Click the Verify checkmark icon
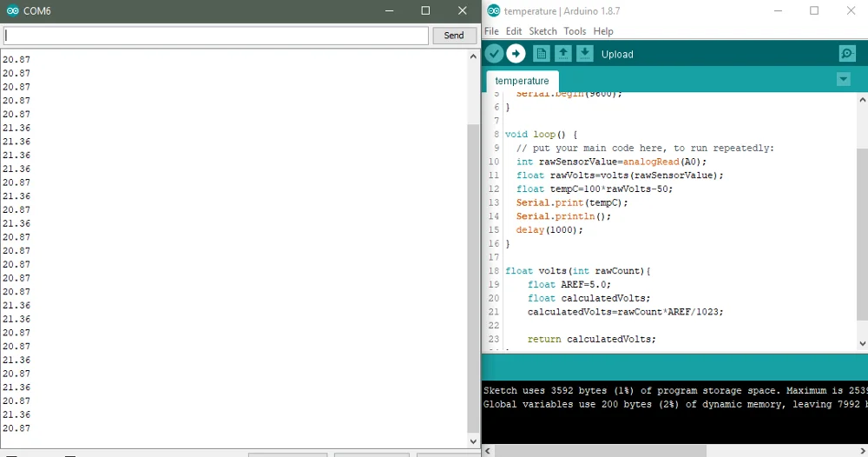The width and height of the screenshot is (868, 457). pyautogui.click(x=494, y=54)
